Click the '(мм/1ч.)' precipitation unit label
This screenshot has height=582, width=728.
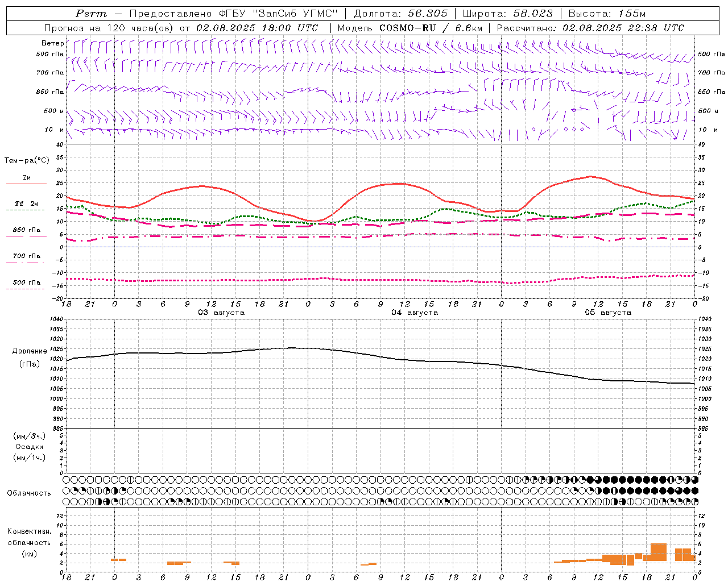30,458
